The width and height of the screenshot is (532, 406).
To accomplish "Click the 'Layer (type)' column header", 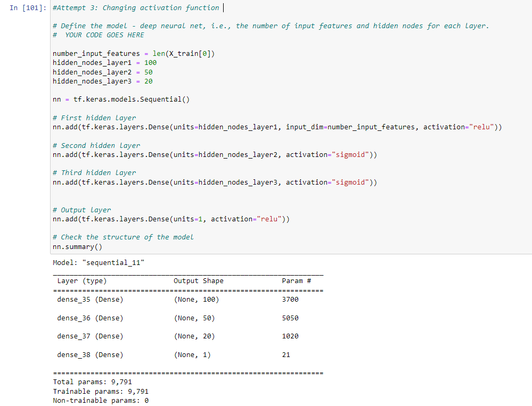I will coord(82,281).
